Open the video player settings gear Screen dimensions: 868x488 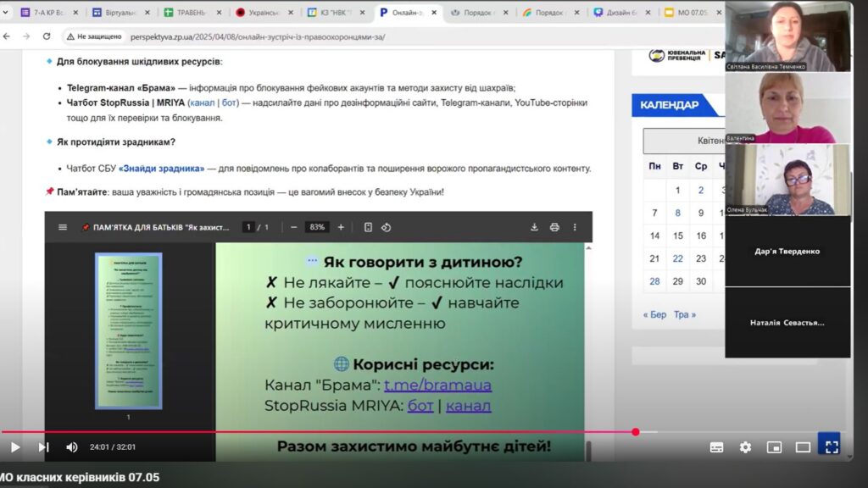click(x=746, y=447)
